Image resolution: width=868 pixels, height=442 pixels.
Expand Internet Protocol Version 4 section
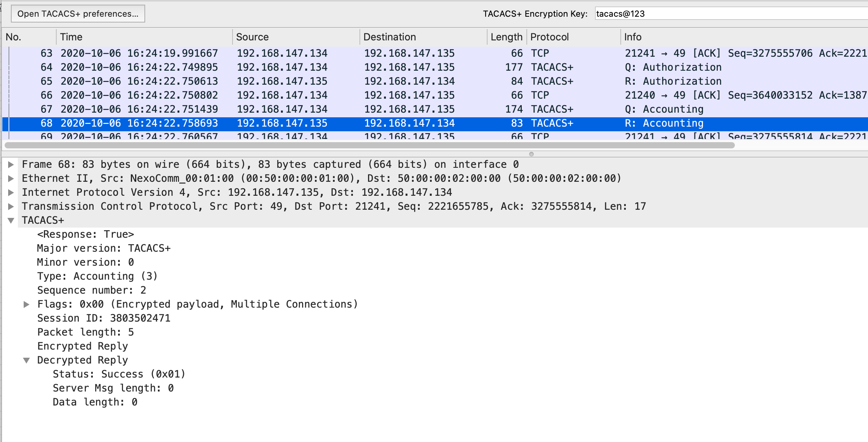pos(11,192)
